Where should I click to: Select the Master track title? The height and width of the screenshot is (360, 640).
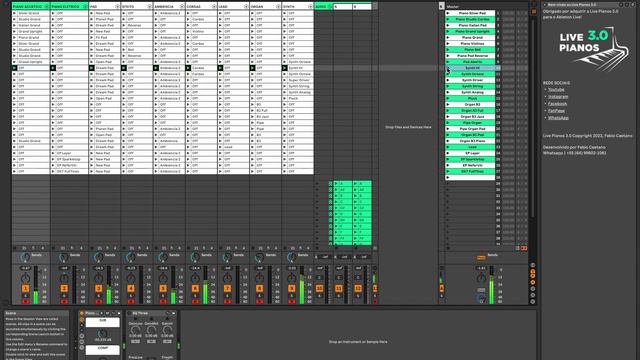[x=453, y=7]
